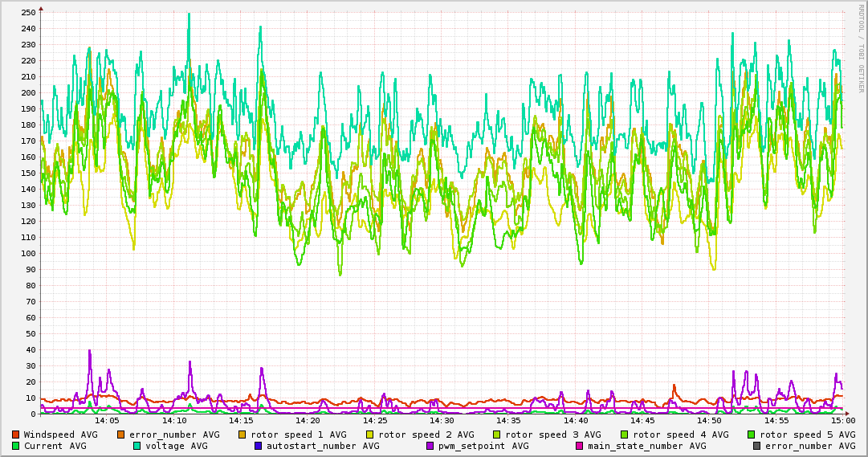Click the 'rotor speed 5 AVG' legend text
This screenshot has height=457, width=868.
[x=808, y=435]
